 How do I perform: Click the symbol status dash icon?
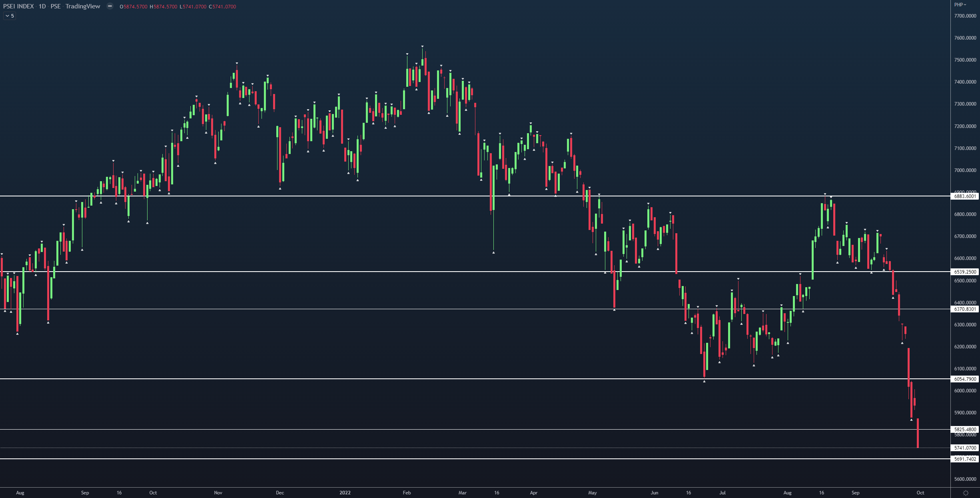(110, 6)
